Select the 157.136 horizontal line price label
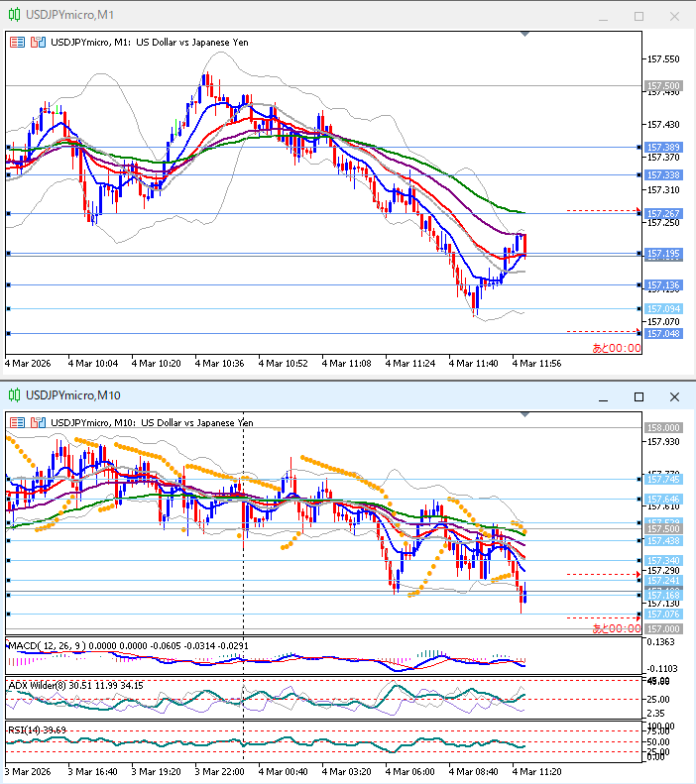Viewport: 696px width, 784px height. [662, 285]
